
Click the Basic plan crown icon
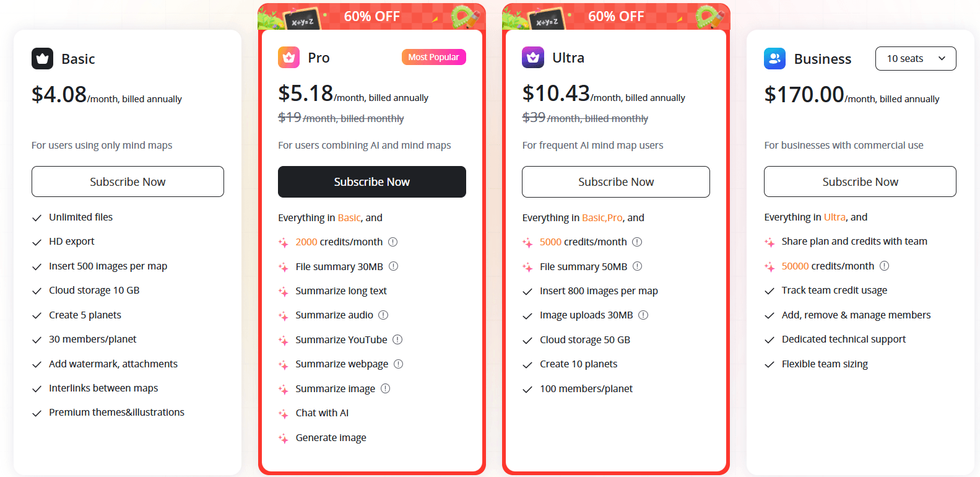[42, 59]
